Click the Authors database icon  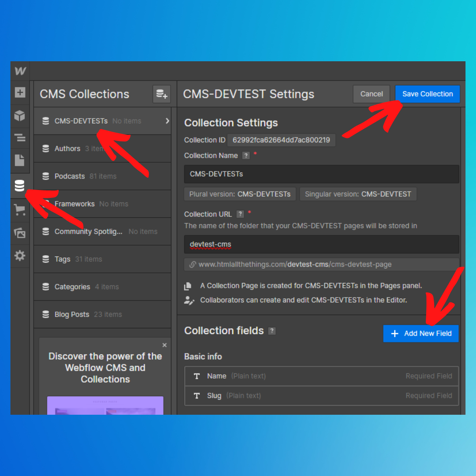tap(45, 149)
